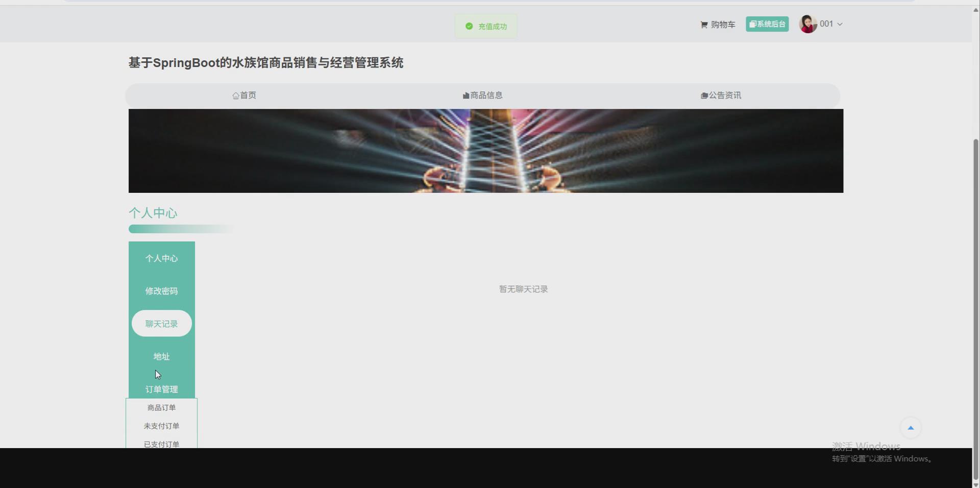Click the scrollbar down arrow
Viewport: 980px width, 488px height.
point(976,484)
